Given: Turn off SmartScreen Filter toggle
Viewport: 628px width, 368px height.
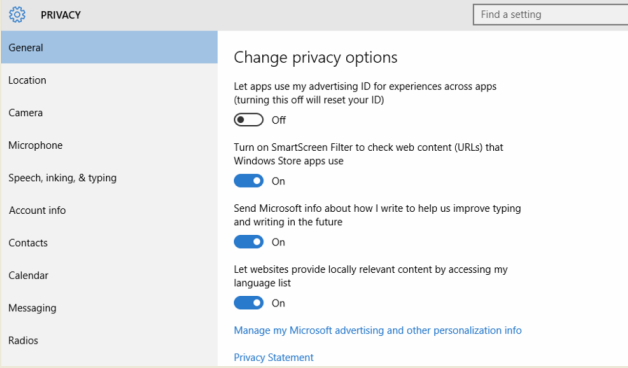Looking at the screenshot, I should pyautogui.click(x=249, y=181).
